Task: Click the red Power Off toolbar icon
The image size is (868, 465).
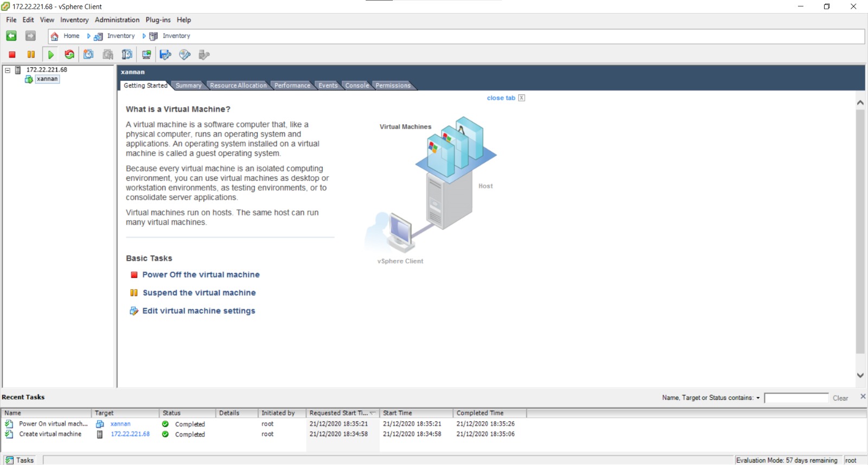Action: point(12,54)
